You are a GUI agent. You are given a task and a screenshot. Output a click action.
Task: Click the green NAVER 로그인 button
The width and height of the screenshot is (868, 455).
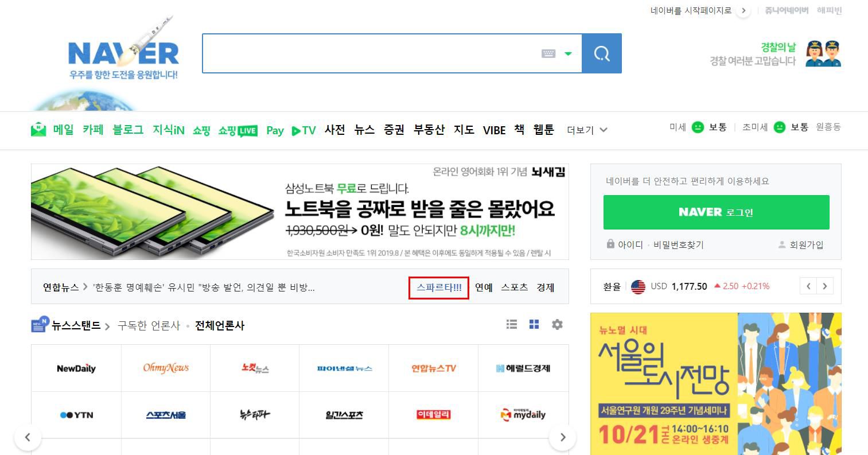[716, 212]
